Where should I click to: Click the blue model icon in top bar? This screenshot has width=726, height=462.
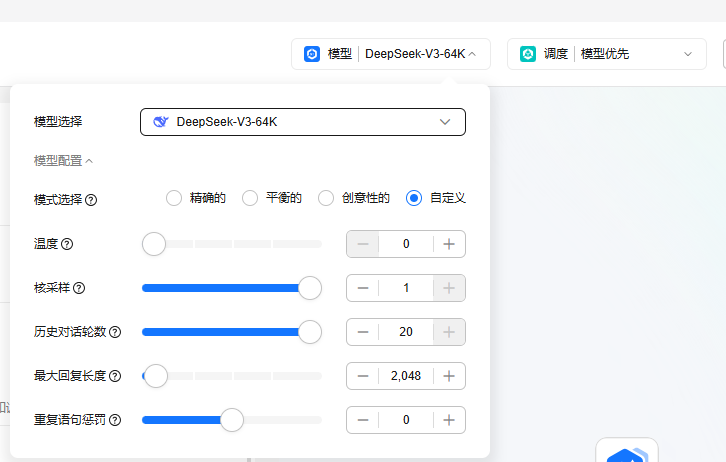click(312, 54)
